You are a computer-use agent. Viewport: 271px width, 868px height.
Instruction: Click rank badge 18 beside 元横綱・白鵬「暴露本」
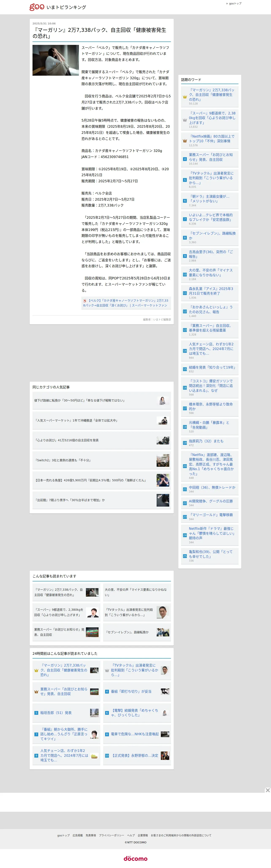tap(185, 427)
